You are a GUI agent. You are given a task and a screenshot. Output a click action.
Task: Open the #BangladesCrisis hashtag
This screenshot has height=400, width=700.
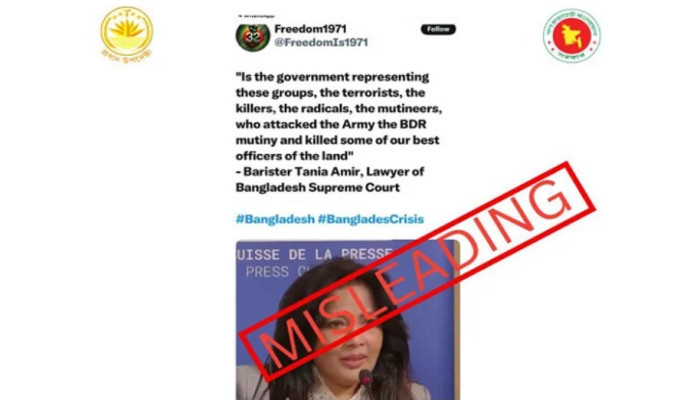click(x=371, y=219)
